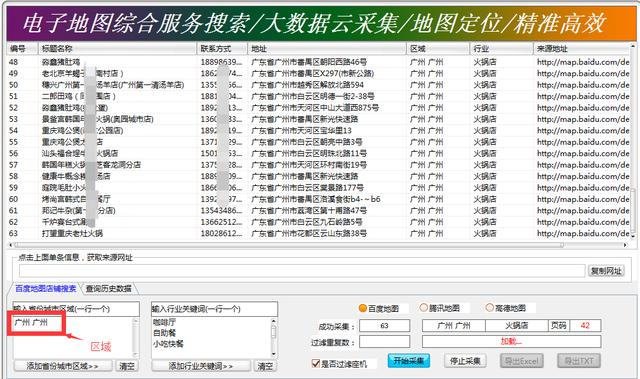Open the 查询历史数据 tab
This screenshot has height=379, width=640.
point(109,288)
